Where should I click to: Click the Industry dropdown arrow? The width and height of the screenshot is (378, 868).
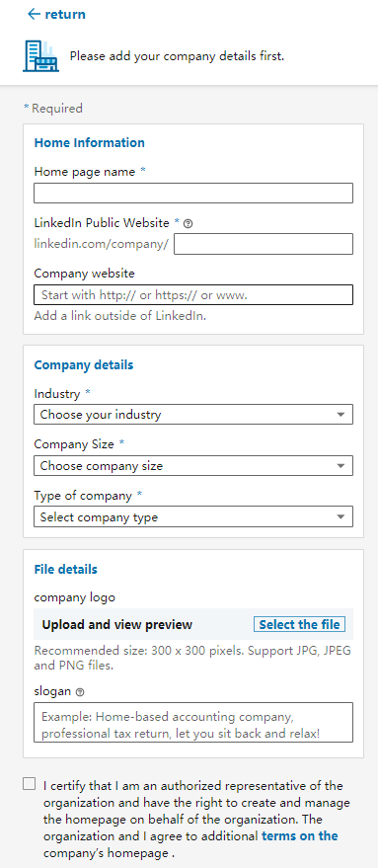(x=340, y=414)
